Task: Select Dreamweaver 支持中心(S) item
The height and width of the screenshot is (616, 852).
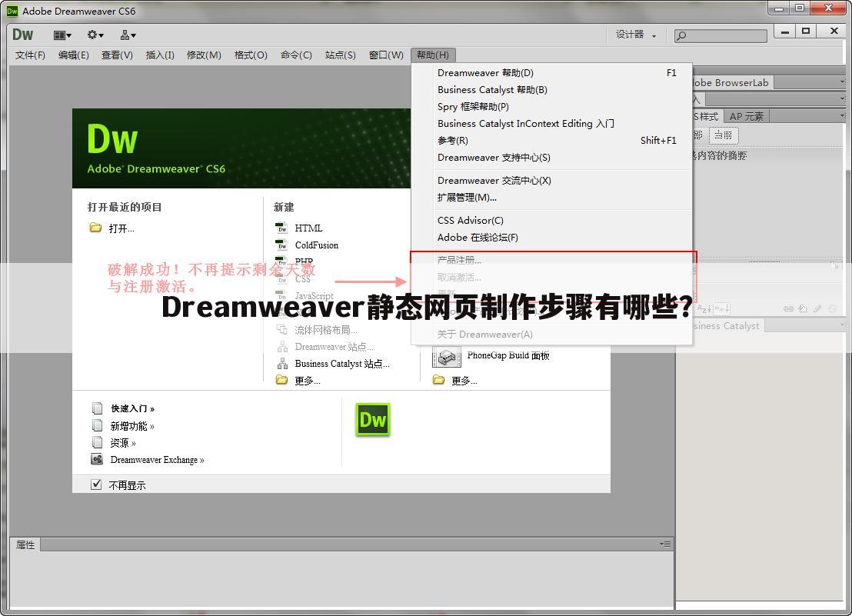Action: pos(551,157)
